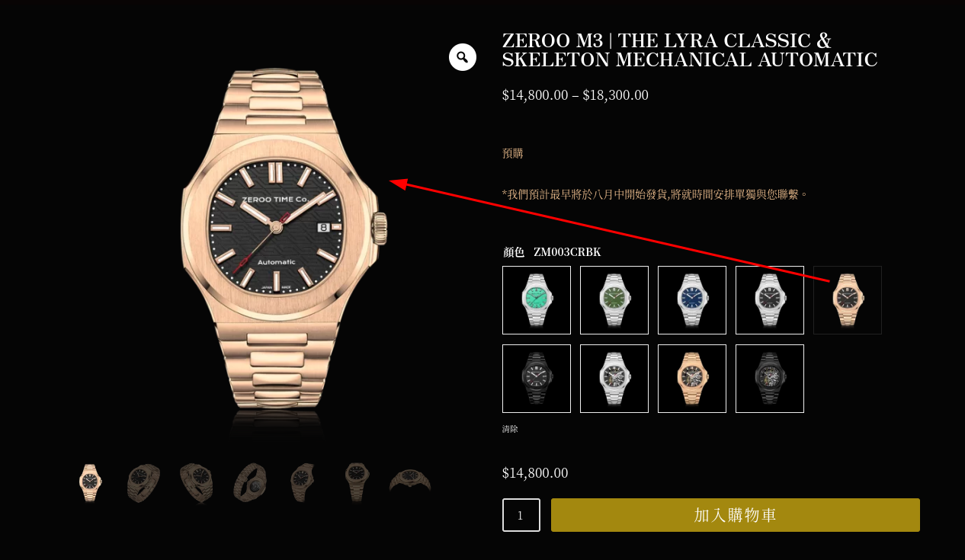Screen dimensions: 965x560
Task: Add item with 加入購物車 button
Action: click(736, 515)
